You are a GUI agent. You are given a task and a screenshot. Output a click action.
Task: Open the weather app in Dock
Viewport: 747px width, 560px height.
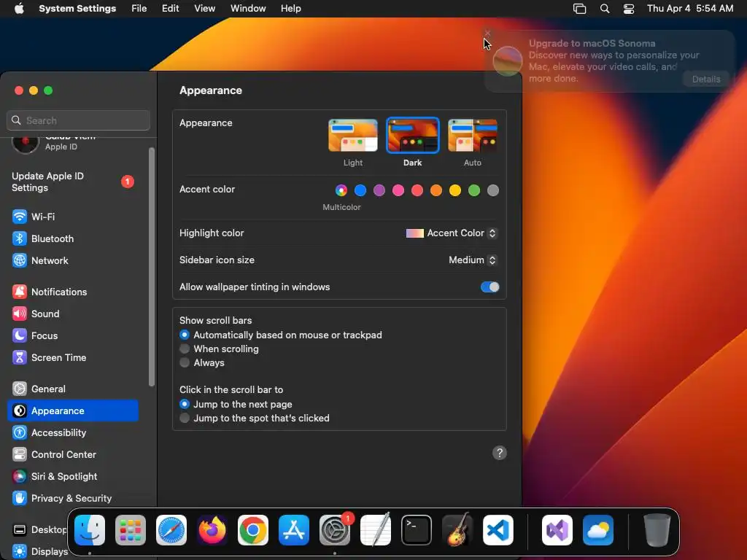click(598, 530)
